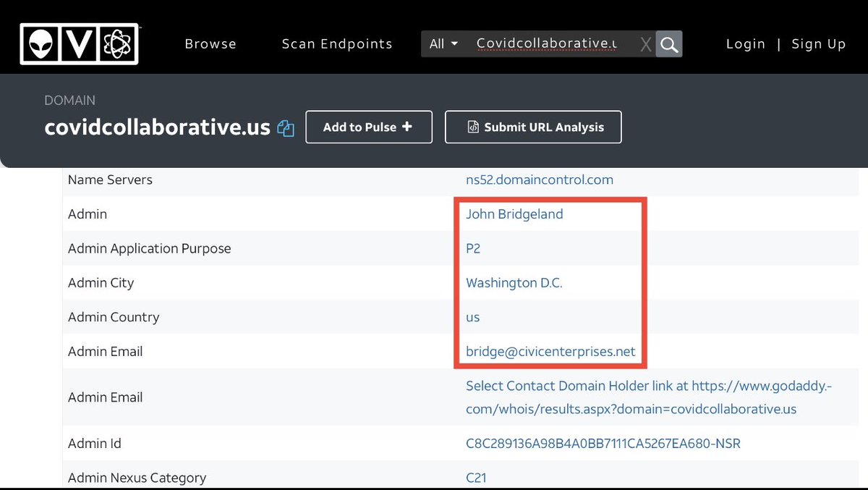
Task: Clear search with the X icon
Action: 645,45
